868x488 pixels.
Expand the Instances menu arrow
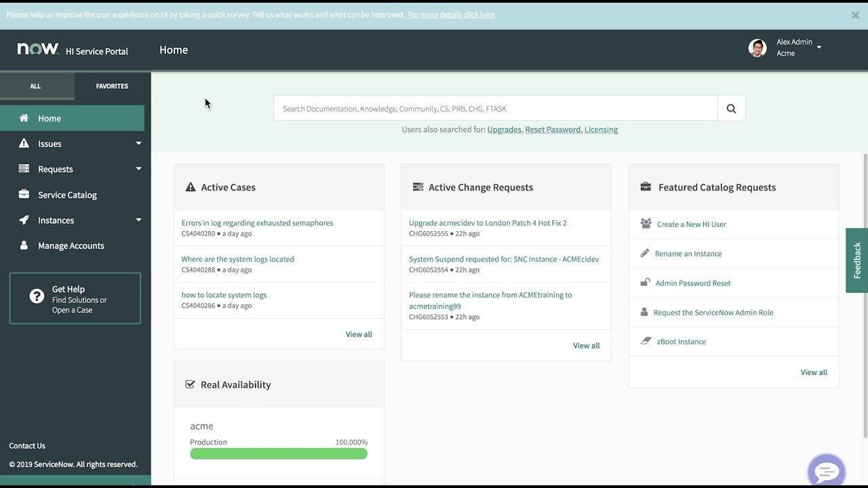(x=138, y=220)
